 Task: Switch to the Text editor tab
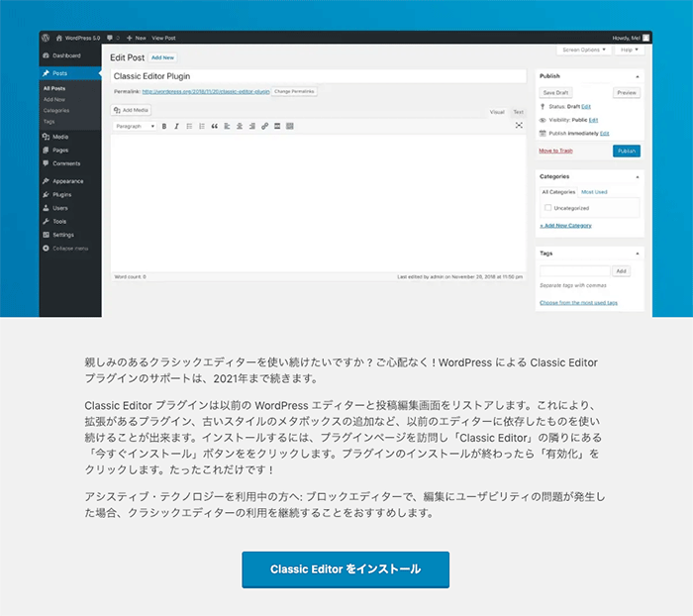pyautogui.click(x=519, y=112)
